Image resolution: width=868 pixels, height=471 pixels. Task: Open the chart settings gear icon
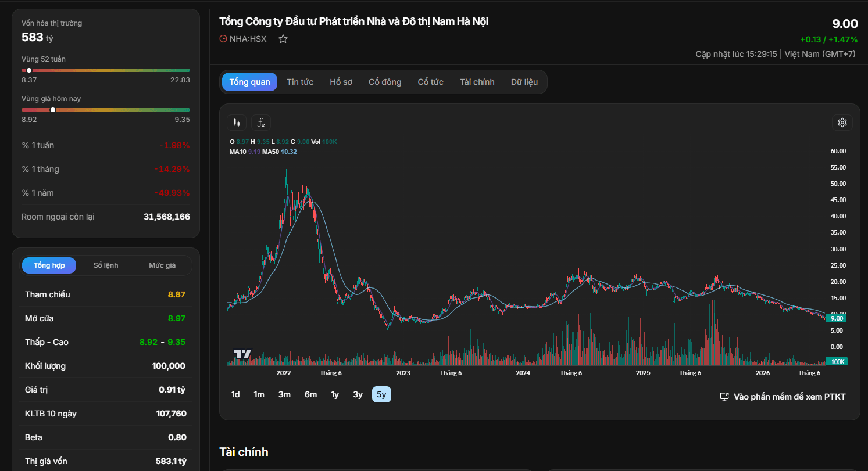842,123
